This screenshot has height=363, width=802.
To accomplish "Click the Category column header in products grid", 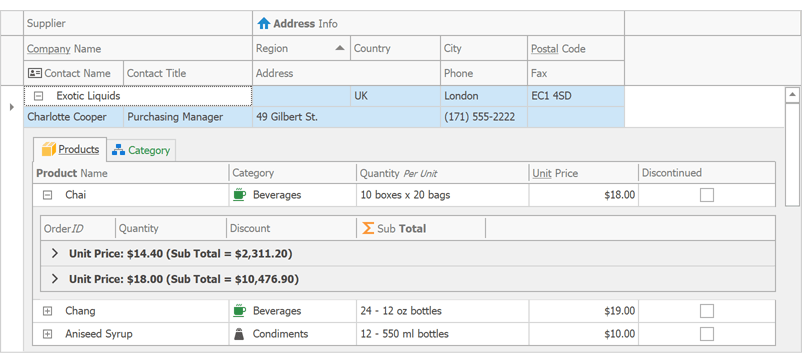I will tap(293, 173).
